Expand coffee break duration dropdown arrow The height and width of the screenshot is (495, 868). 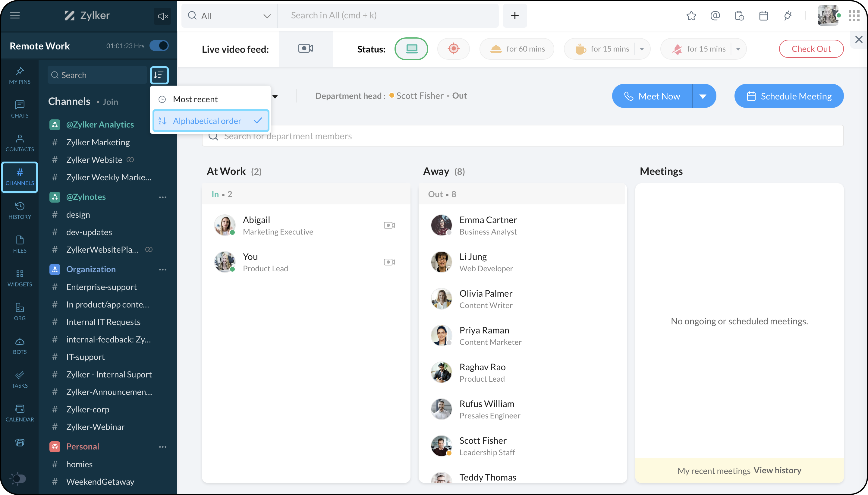tap(642, 49)
